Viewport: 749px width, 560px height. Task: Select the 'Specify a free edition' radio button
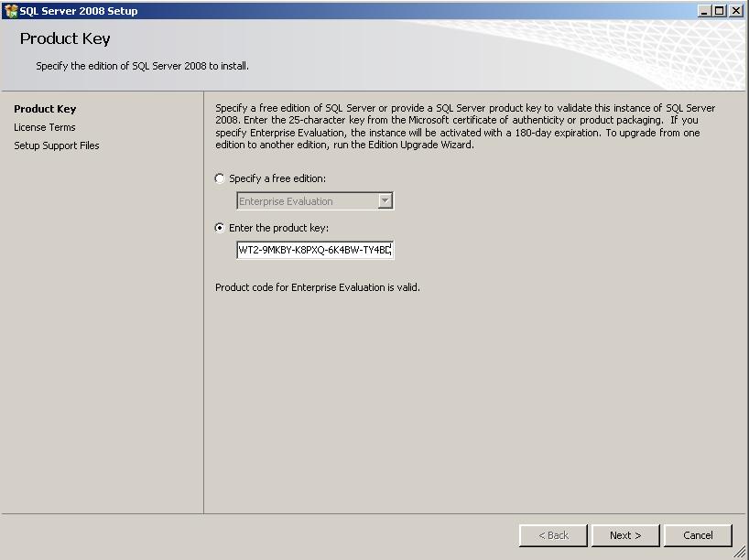pyautogui.click(x=220, y=178)
